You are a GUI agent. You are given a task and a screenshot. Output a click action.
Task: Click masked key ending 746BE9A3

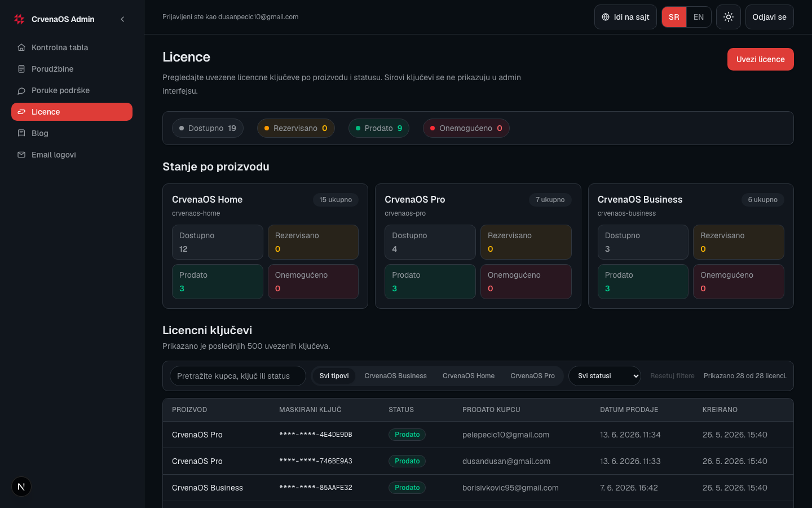click(x=316, y=461)
